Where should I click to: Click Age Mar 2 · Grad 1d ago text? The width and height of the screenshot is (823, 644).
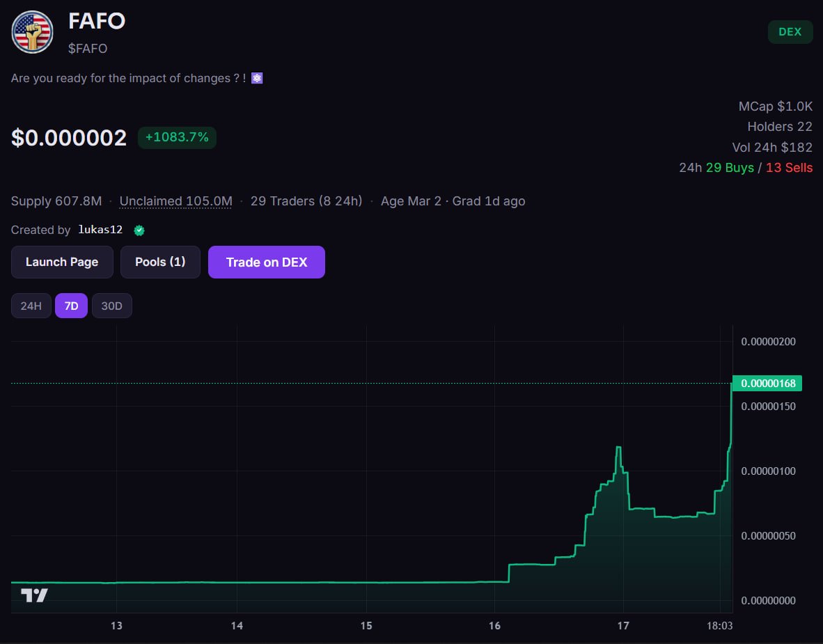pos(453,201)
